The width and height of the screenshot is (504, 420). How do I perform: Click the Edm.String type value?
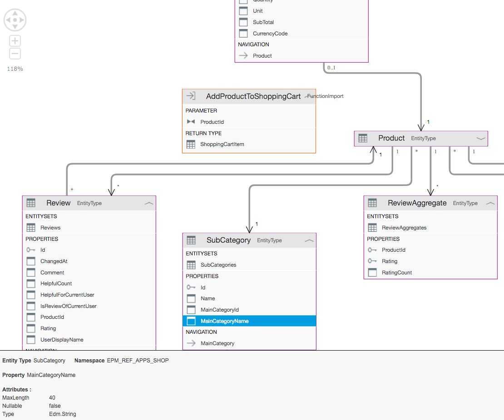[62, 414]
